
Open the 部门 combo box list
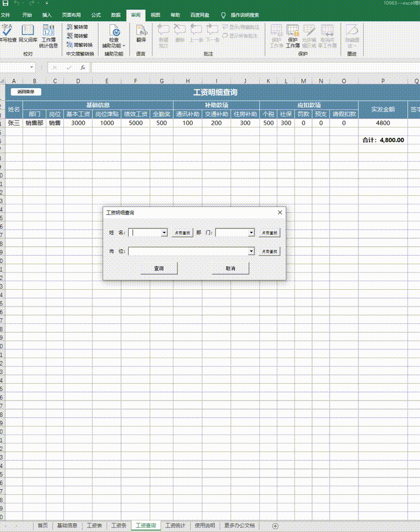point(252,232)
